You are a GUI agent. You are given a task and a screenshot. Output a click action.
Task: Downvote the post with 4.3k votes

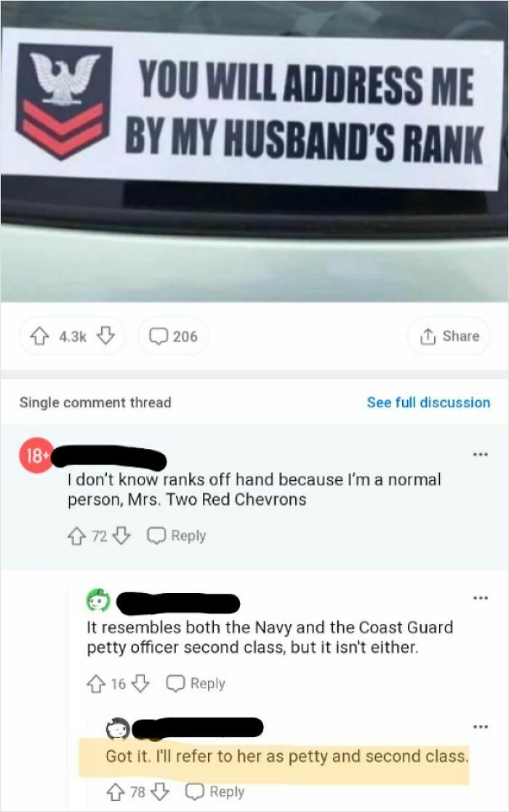[106, 336]
